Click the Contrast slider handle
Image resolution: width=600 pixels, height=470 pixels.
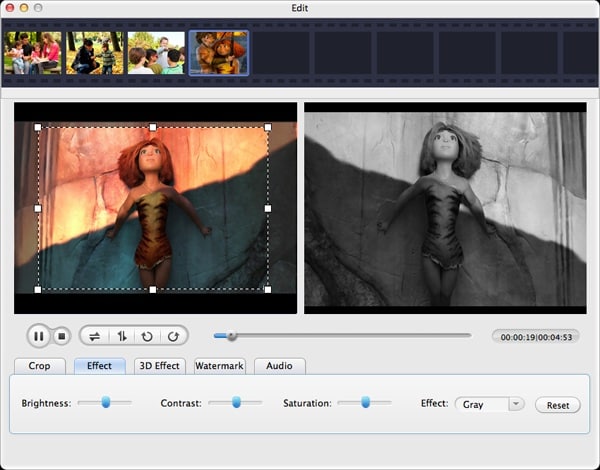click(x=236, y=402)
